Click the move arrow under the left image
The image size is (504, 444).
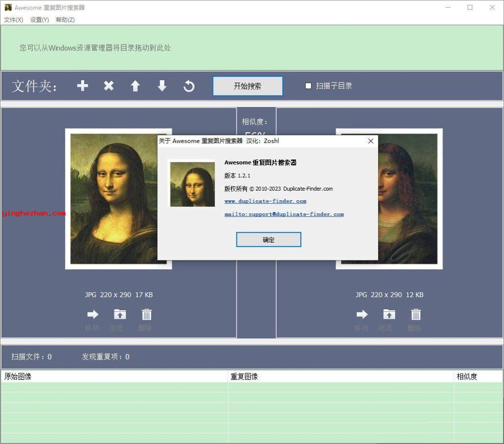click(93, 314)
